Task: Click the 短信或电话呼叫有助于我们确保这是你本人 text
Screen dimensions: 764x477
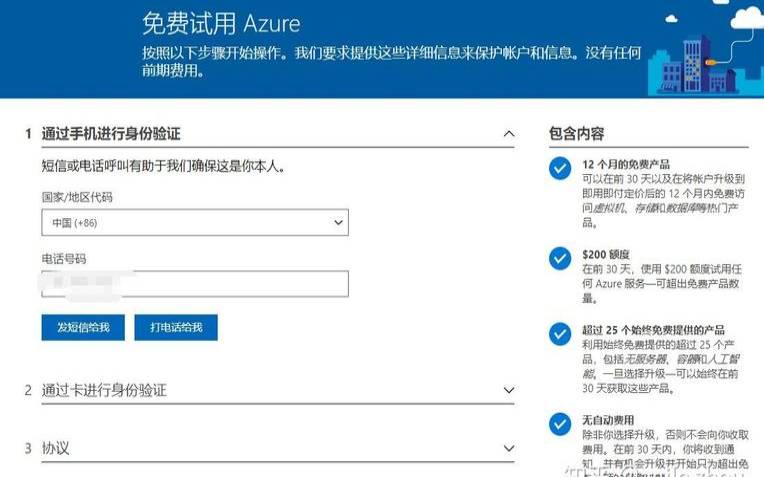Action: coord(164,166)
